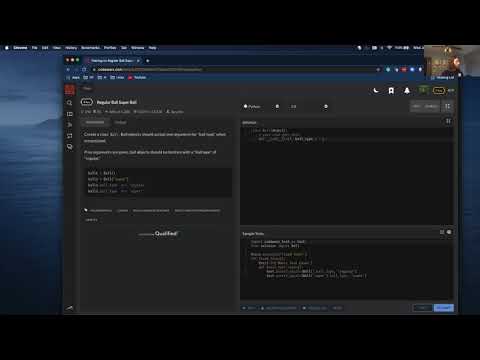The height and width of the screenshot is (360, 480).
Task: Click the right icon in the Sample Tests header
Action: pos(449,232)
